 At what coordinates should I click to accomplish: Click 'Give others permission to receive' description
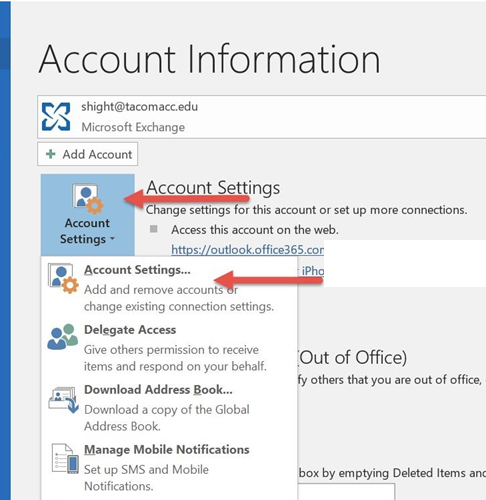pos(171,350)
